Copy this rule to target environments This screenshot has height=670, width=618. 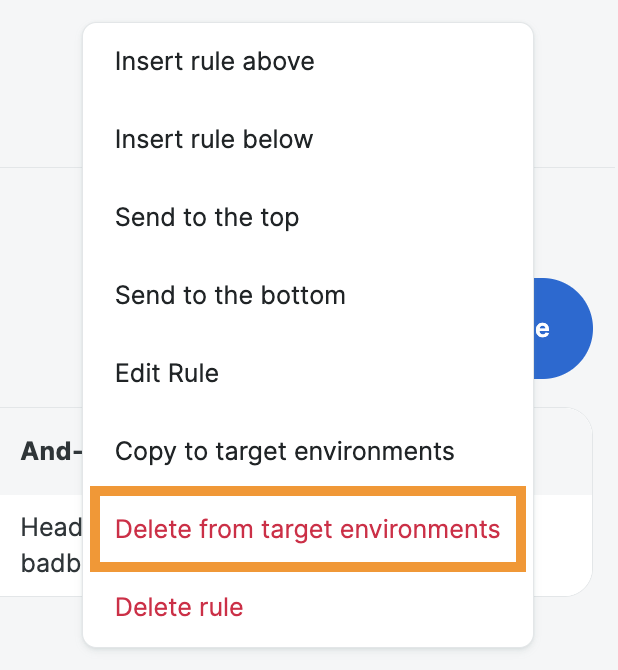(285, 451)
